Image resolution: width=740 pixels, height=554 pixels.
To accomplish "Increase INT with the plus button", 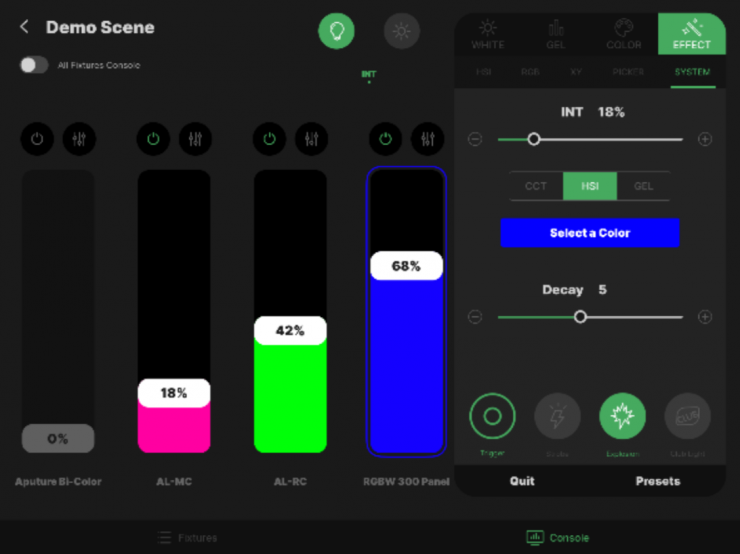I will [x=705, y=140].
